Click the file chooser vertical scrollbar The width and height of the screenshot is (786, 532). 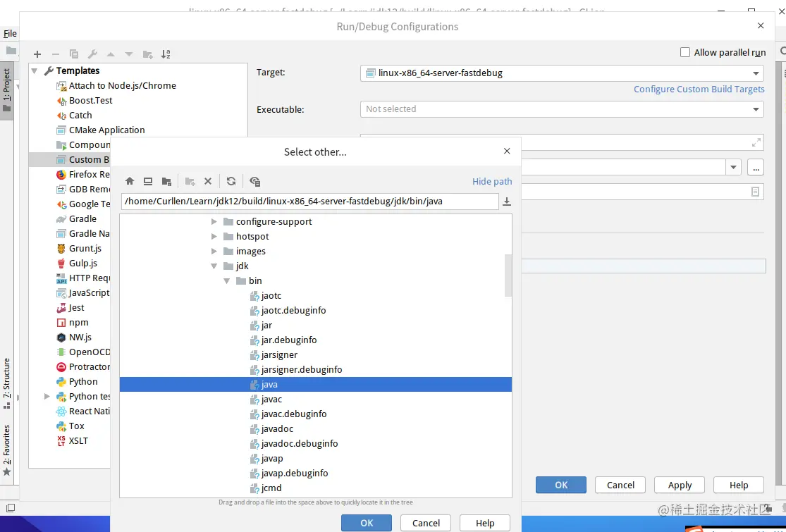pos(508,275)
